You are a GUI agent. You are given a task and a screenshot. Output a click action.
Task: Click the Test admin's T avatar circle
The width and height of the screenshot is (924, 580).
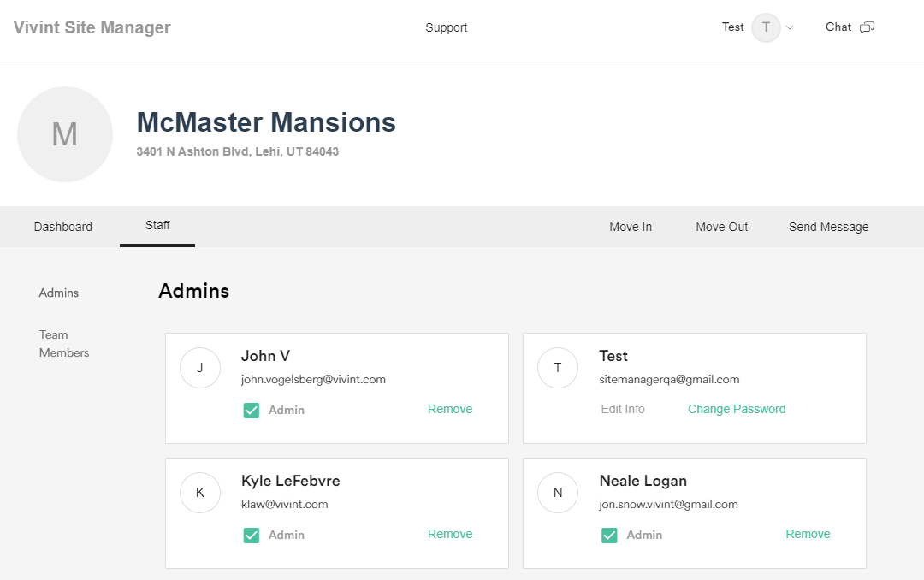click(558, 368)
